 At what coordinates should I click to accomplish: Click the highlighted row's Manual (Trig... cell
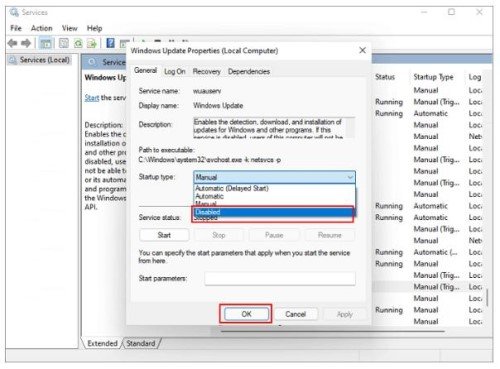436,287
